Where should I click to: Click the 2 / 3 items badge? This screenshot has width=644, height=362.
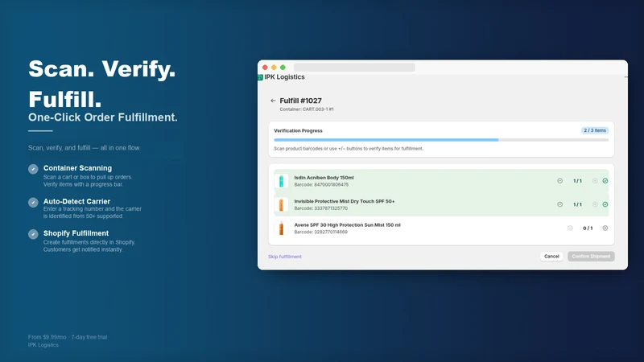click(x=595, y=130)
